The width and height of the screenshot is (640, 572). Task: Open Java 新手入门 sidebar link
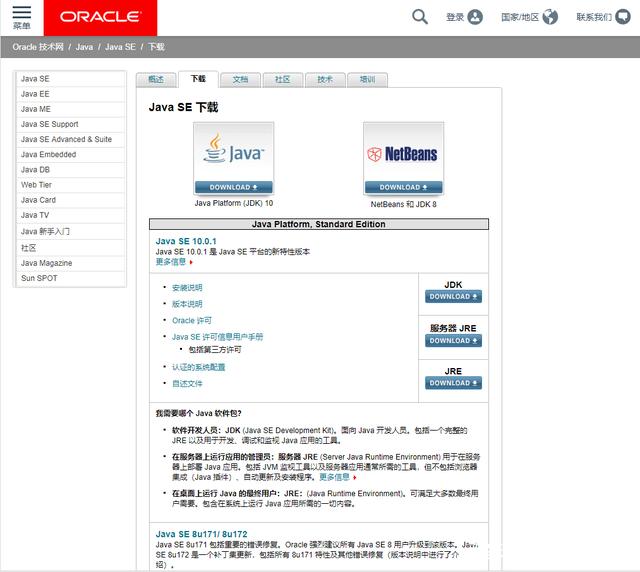[x=70, y=231]
